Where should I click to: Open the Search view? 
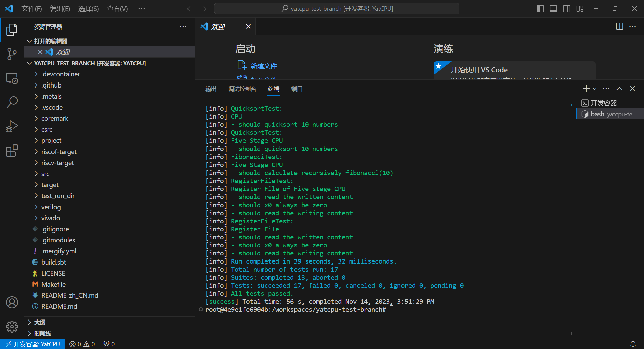click(12, 102)
